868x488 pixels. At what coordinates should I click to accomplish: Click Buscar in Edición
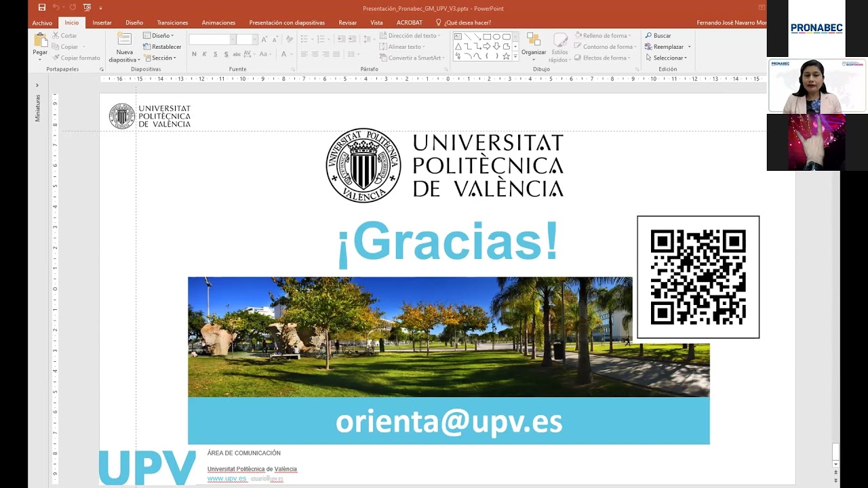[x=658, y=35]
